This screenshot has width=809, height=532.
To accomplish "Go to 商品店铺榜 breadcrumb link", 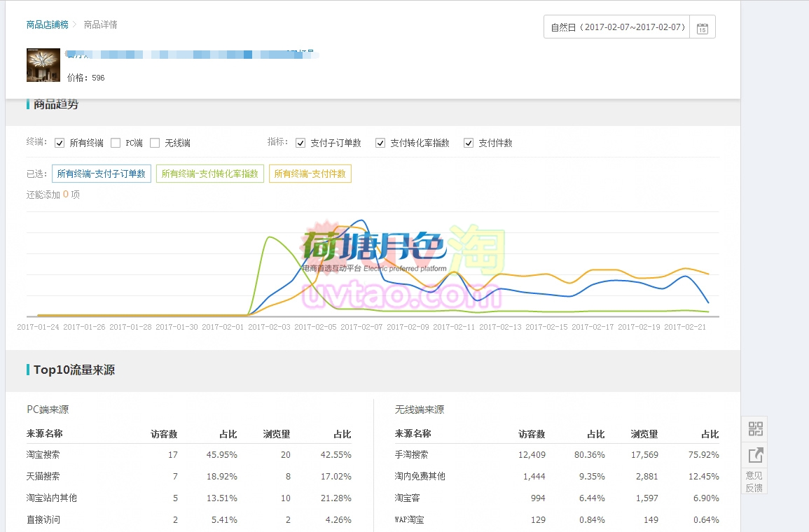I will [x=48, y=24].
